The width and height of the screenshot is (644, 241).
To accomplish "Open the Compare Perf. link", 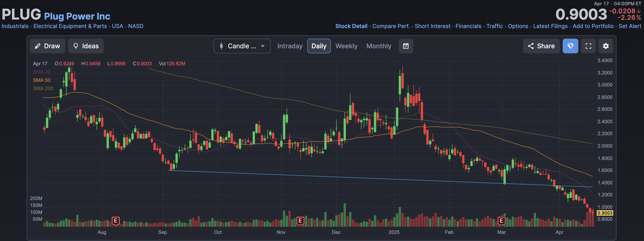I will (391, 26).
